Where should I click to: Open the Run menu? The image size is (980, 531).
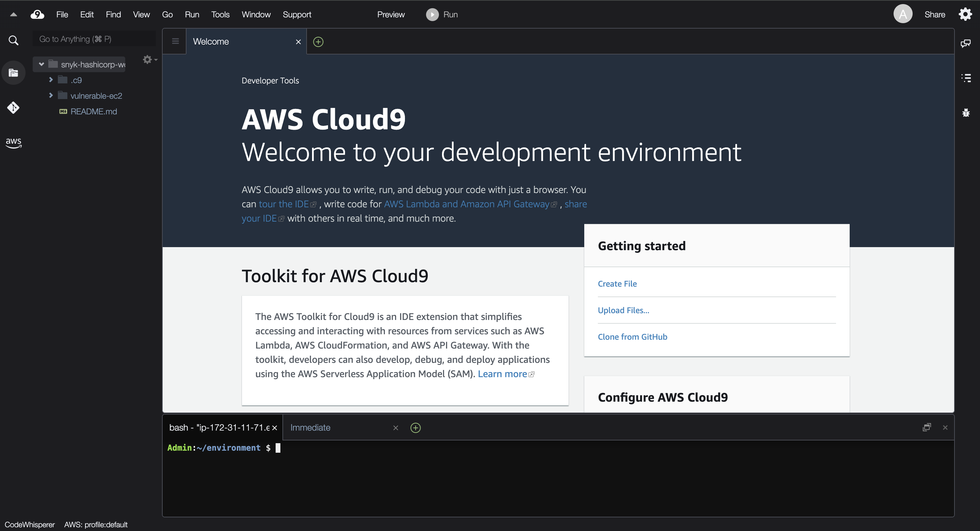pyautogui.click(x=192, y=14)
